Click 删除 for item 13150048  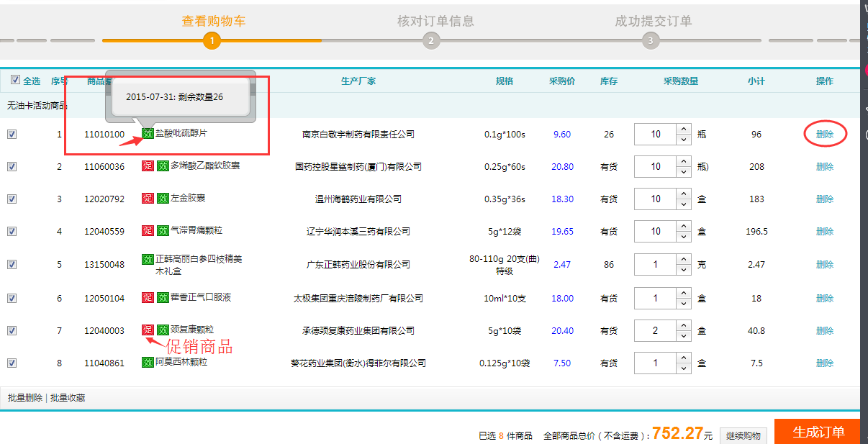click(x=825, y=264)
